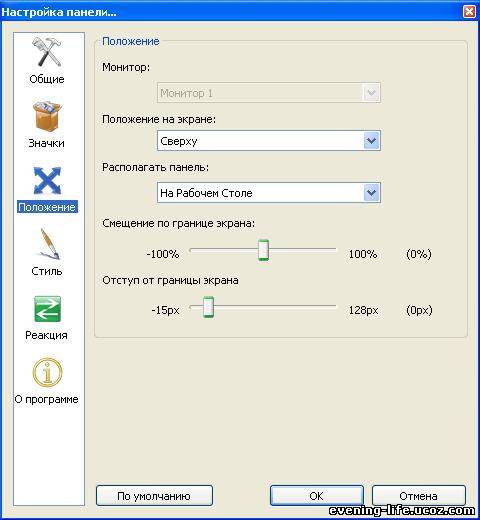Open the Общие settings icon (tools)
Screen dimensions: 480x520
[47, 52]
